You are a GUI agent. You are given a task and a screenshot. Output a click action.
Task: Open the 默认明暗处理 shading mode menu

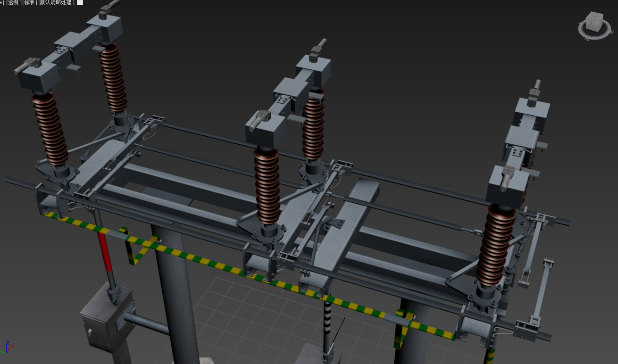[56, 3]
